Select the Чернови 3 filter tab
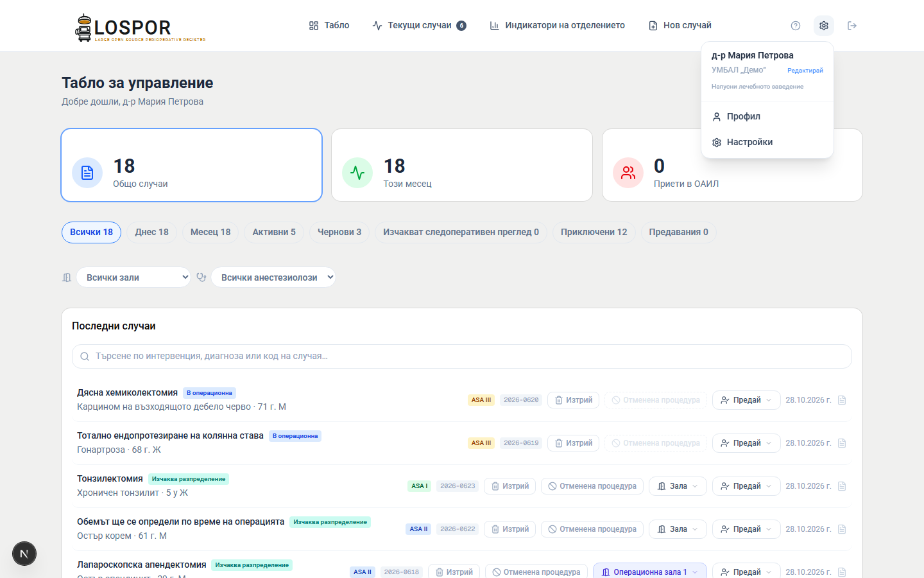924x578 pixels. (x=339, y=232)
